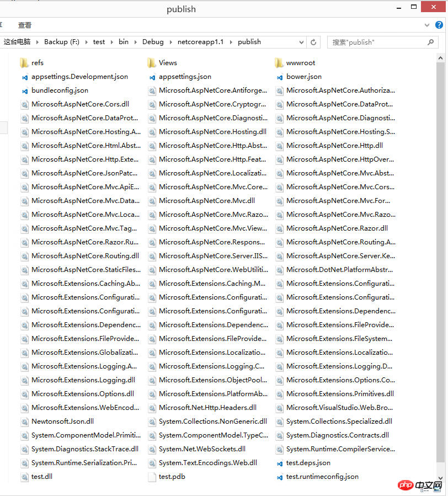Expand the arrow after test breadcrumb
Screen dimensions: 448x496
(x=111, y=42)
